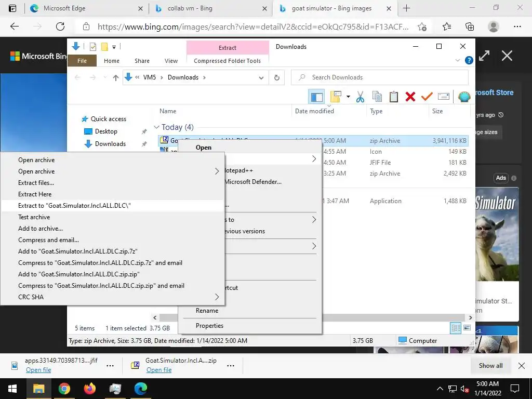Image resolution: width=532 pixels, height=399 pixels.
Task: Click the Cut scissors icon in Explorer toolbar
Action: [x=360, y=97]
